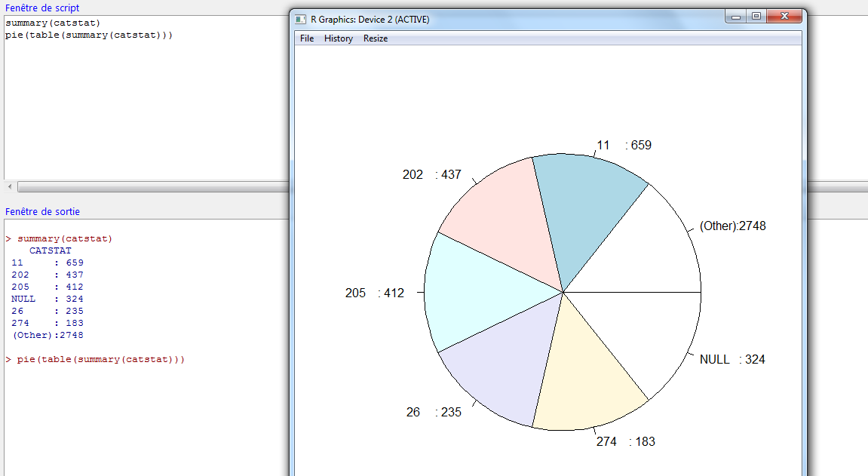This screenshot has width=868, height=476.
Task: Click the '11 : 659' row in output
Action: point(48,263)
